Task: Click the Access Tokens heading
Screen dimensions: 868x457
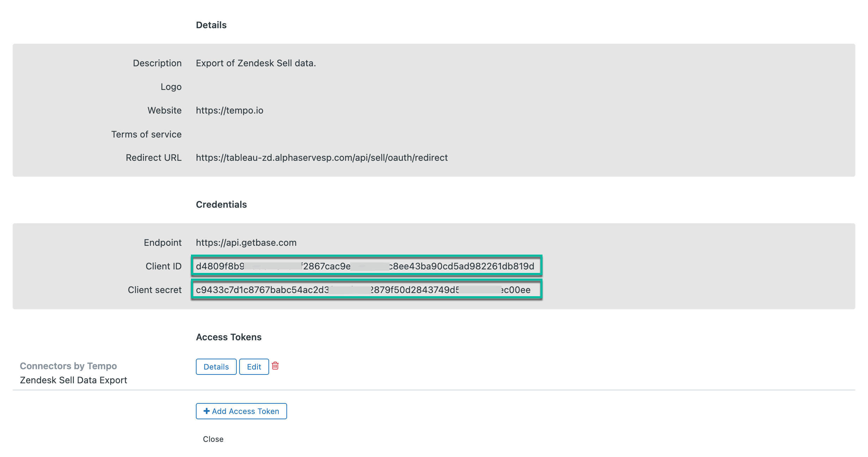Action: tap(229, 337)
